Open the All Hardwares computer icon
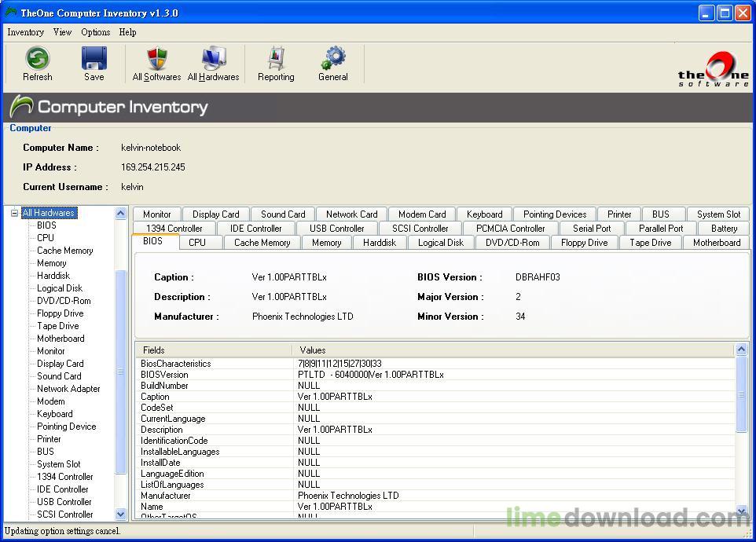Viewport: 756px width, 542px height. click(213, 59)
